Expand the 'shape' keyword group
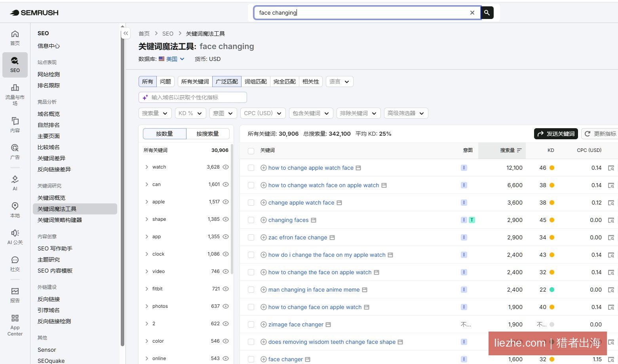This screenshot has height=364, width=618. pos(146,219)
